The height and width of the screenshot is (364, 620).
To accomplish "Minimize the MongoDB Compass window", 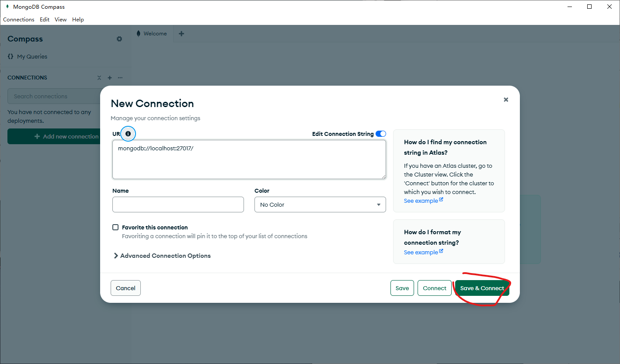I will pyautogui.click(x=569, y=7).
